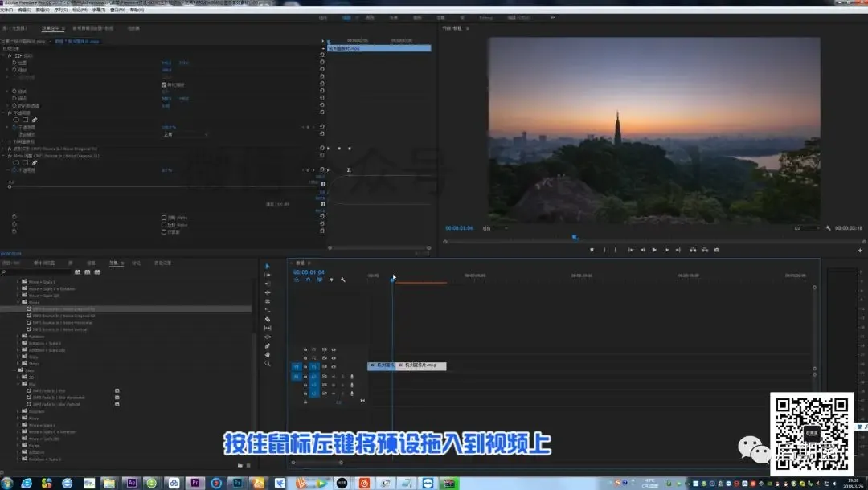The width and height of the screenshot is (868, 490).
Task: Click Go to Out point button
Action: tap(678, 250)
